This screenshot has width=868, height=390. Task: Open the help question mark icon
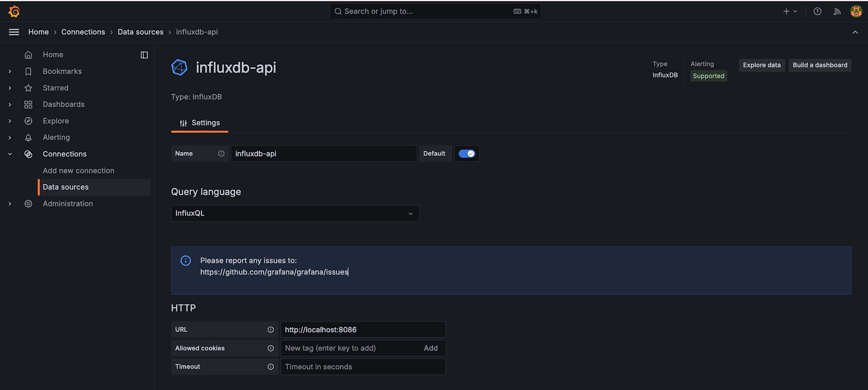click(x=817, y=11)
